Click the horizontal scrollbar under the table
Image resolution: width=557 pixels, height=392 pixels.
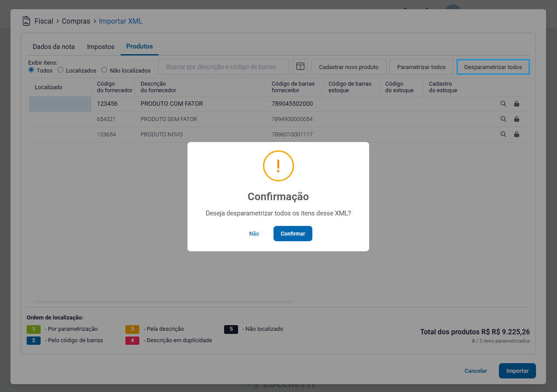pyautogui.click(x=164, y=302)
